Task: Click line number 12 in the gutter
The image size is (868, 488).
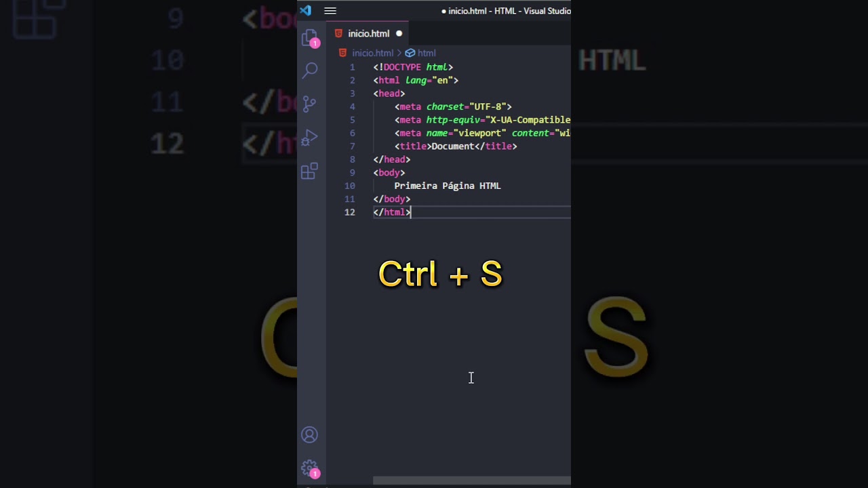Action: coord(349,212)
